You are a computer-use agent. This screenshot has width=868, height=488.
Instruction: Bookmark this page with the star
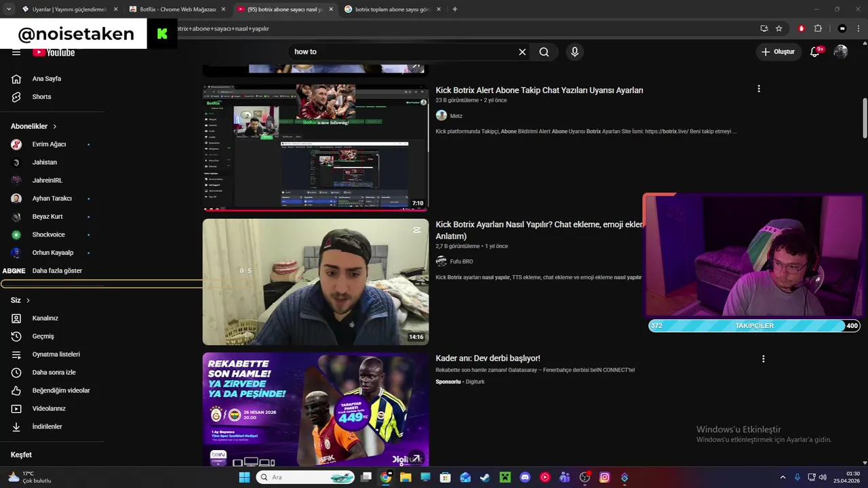tap(779, 28)
